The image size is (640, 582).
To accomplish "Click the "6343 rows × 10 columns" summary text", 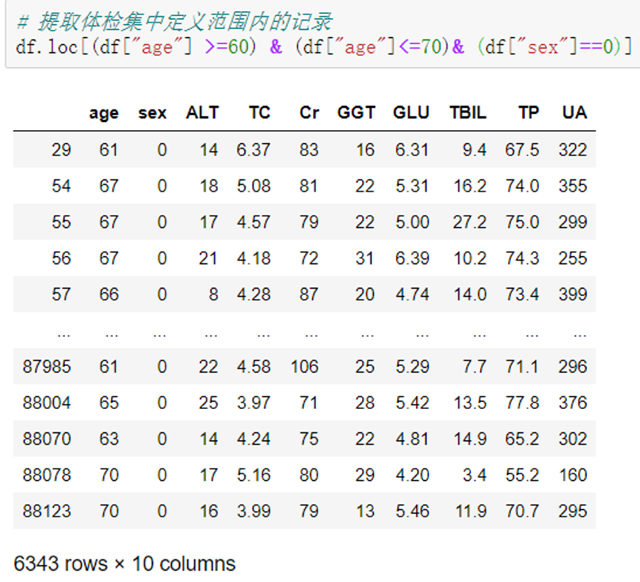I will 125,563.
